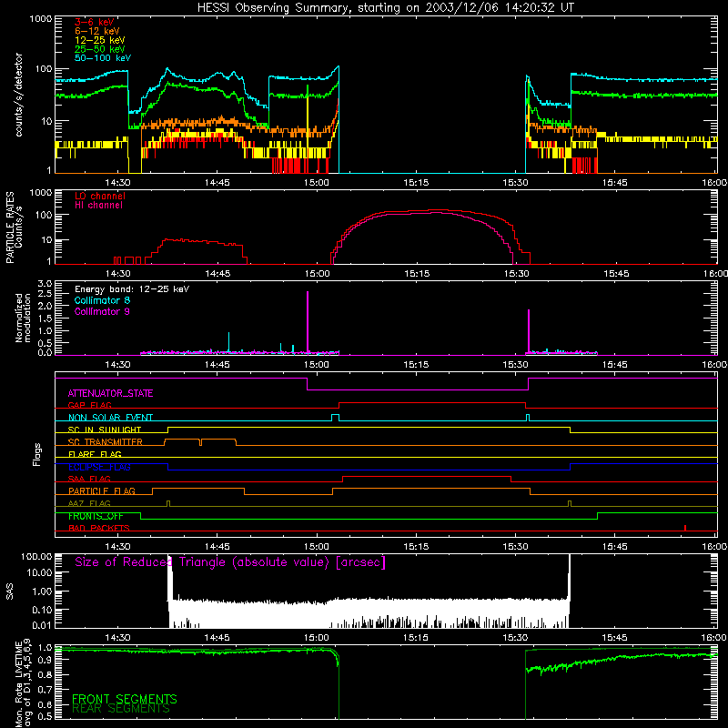Image resolution: width=728 pixels, height=728 pixels.
Task: Click the ATTENUATOR_STATE flag label
Action: click(x=110, y=394)
